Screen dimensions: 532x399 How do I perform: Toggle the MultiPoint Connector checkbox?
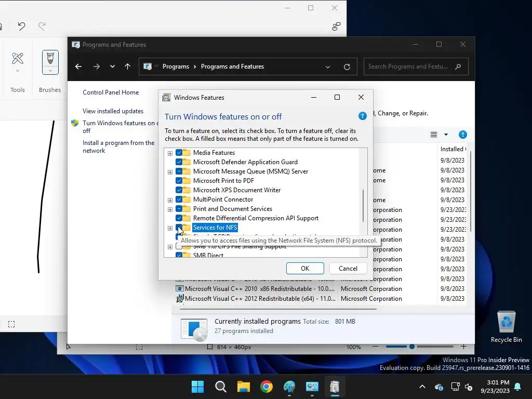pyautogui.click(x=179, y=199)
